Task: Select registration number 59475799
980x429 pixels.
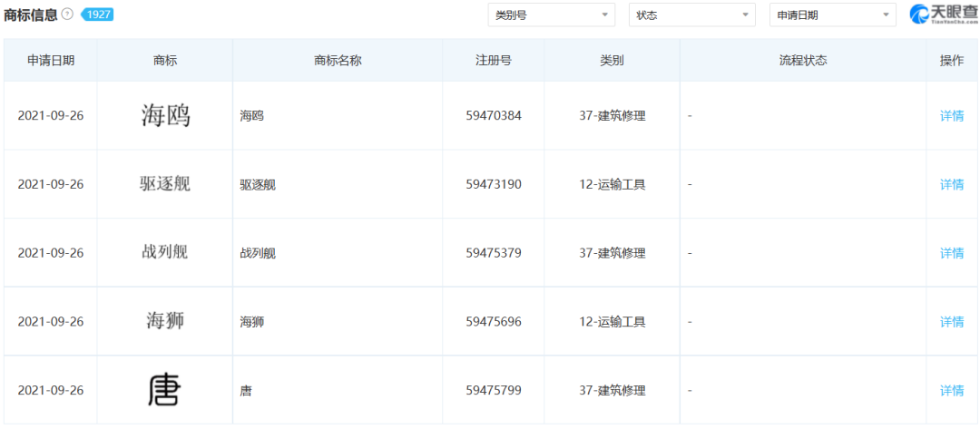Action: tap(494, 390)
